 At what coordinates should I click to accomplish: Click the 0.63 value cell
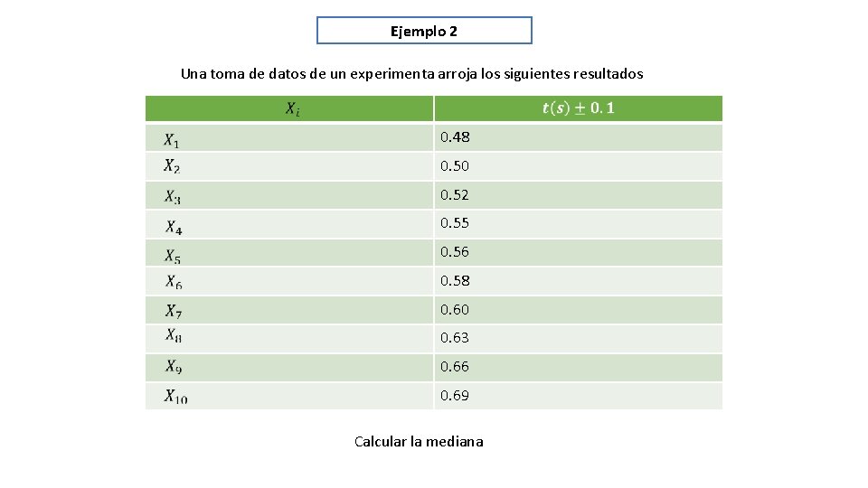point(455,338)
